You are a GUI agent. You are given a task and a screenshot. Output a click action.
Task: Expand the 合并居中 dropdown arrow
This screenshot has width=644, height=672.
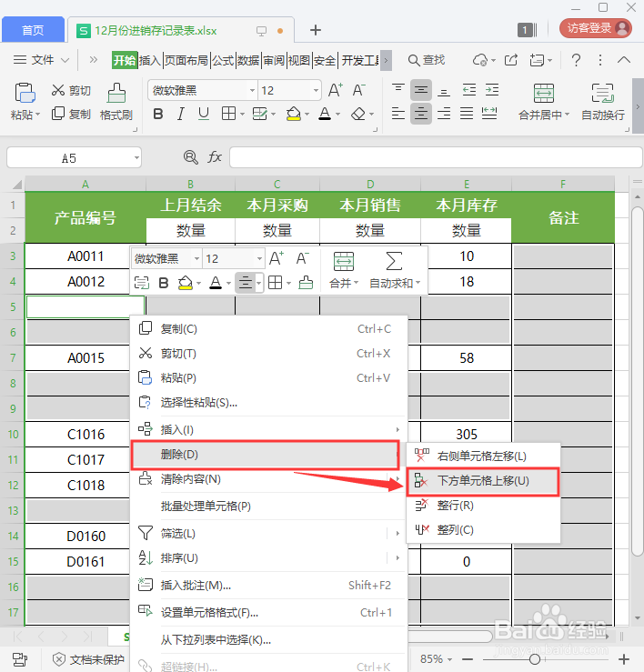[x=567, y=115]
